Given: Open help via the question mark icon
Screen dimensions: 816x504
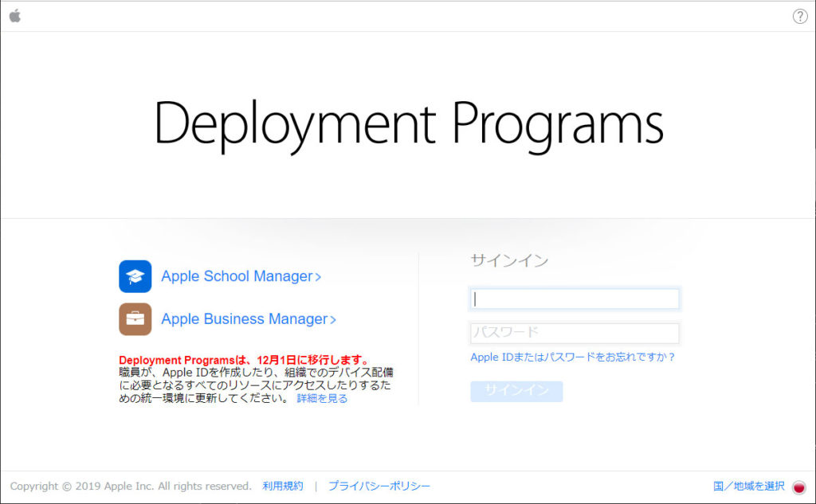Looking at the screenshot, I should click(x=800, y=17).
